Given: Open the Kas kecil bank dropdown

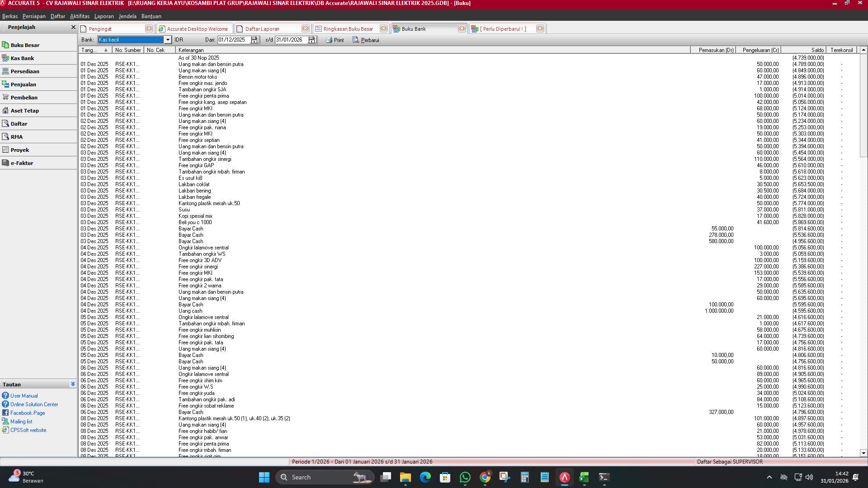Looking at the screenshot, I should pos(168,40).
